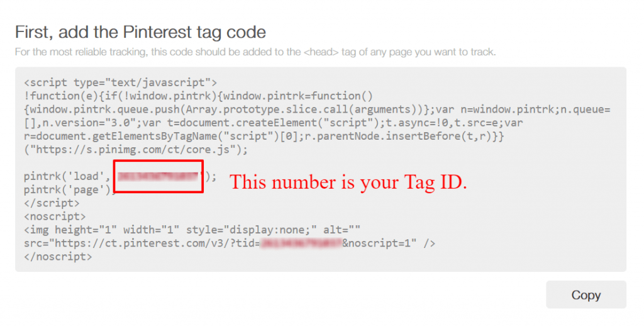644x326 pixels.
Task: Click the pintrk('load' code text
Action: (67, 176)
